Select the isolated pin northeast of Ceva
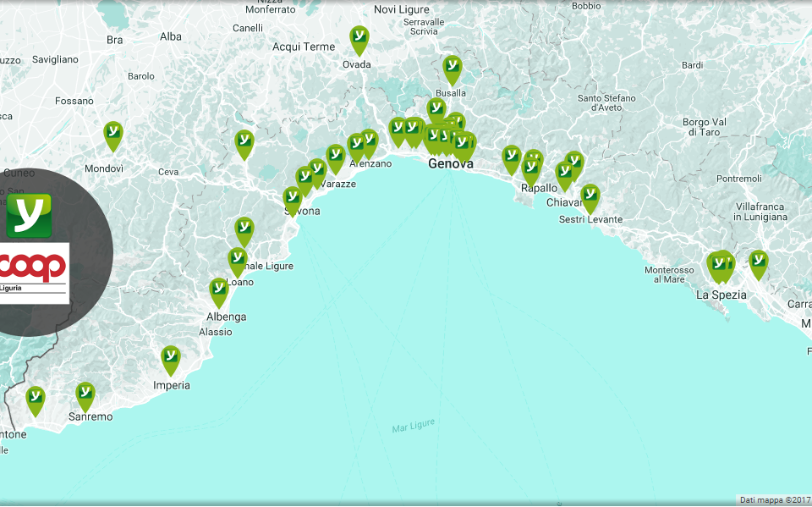 click(244, 142)
